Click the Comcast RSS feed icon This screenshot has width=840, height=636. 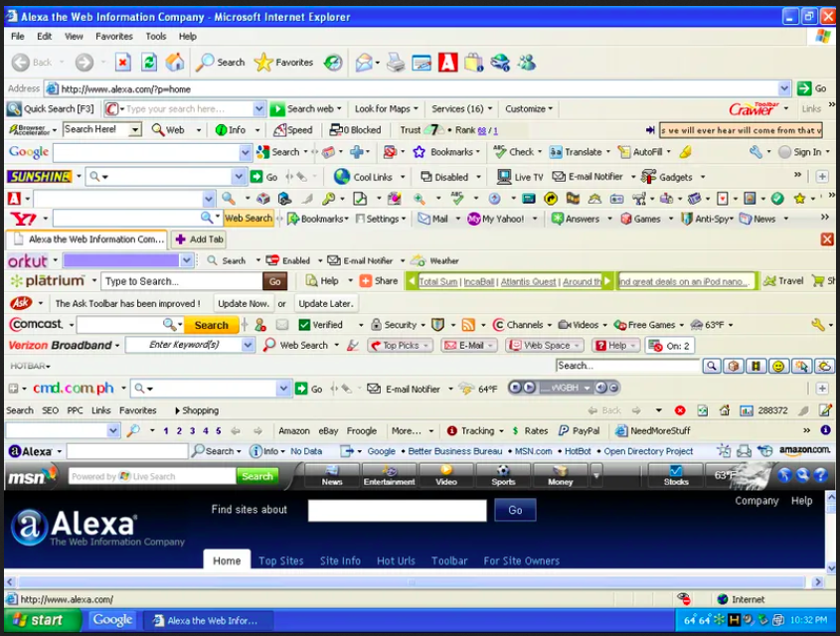coord(468,325)
